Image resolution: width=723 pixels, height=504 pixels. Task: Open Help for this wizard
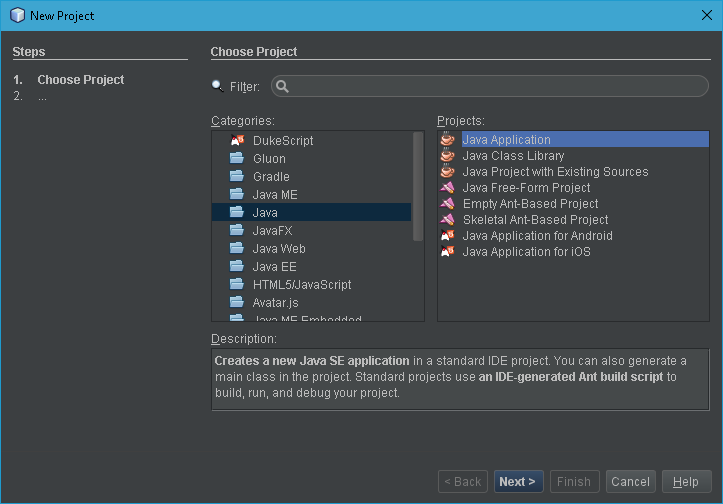tap(686, 481)
